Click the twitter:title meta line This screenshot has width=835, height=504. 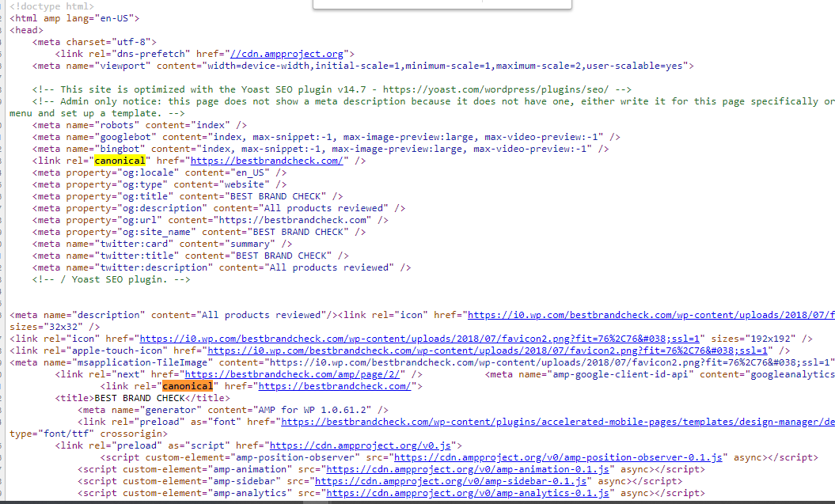click(191, 256)
